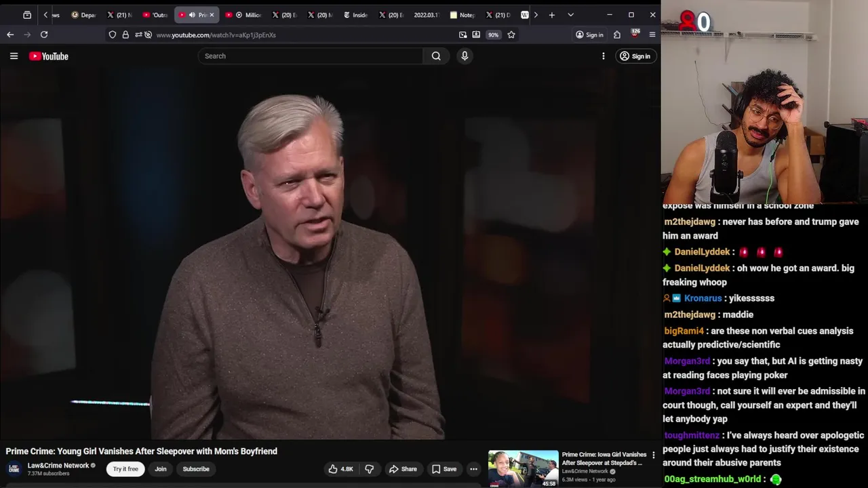Toggle picture-in-picture icon in address bar
The width and height of the screenshot is (868, 488).
pos(462,35)
